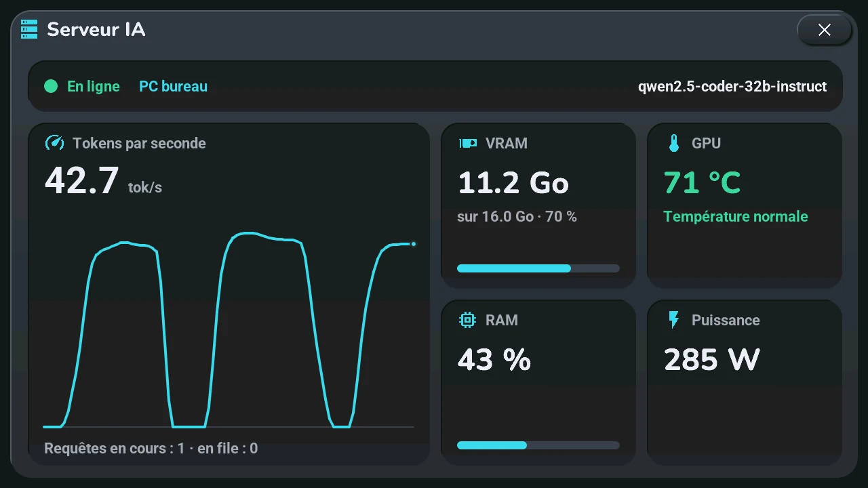Select the qwen2.5-coder-32b-instruct model name
The image size is (868, 488).
[732, 86]
